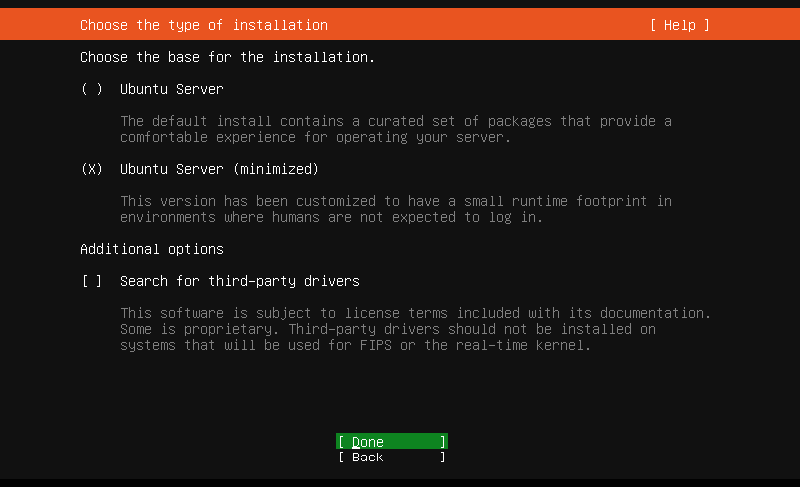
Task: Click the right bracket of Done button
Action: click(443, 442)
